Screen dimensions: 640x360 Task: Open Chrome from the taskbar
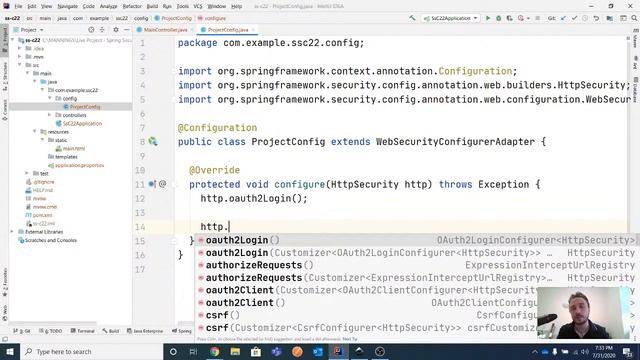(x=215, y=351)
